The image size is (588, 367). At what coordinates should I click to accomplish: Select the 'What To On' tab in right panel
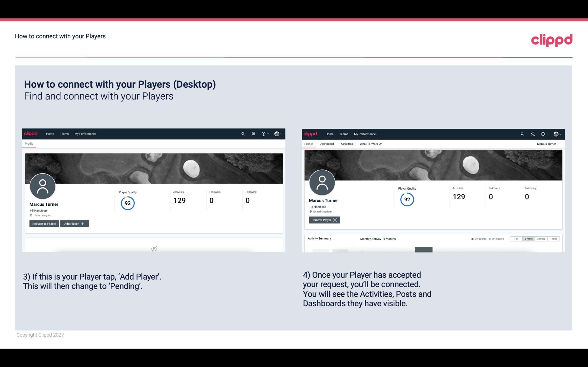pyautogui.click(x=371, y=144)
